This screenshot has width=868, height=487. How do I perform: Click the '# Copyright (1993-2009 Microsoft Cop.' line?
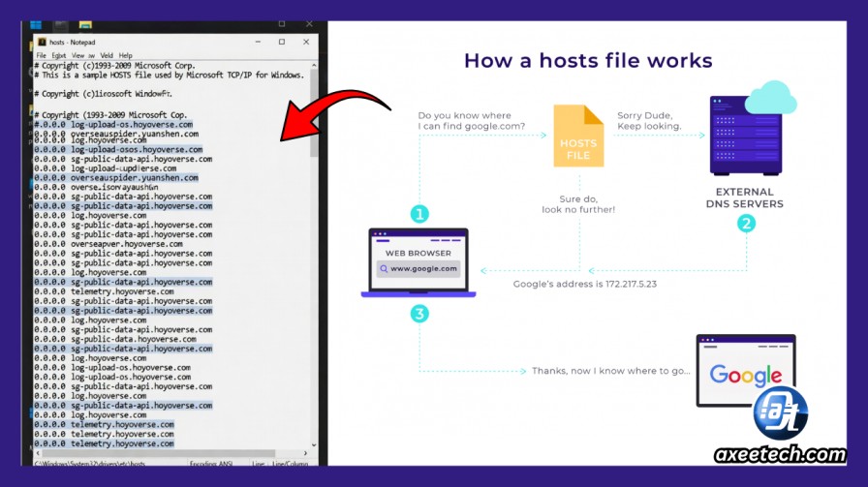[x=110, y=114]
